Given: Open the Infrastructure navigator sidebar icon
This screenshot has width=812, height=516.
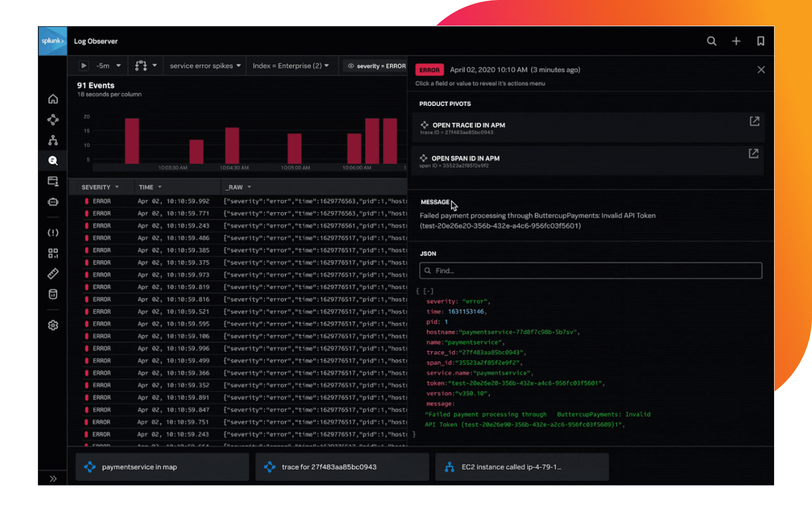Looking at the screenshot, I should click(53, 140).
